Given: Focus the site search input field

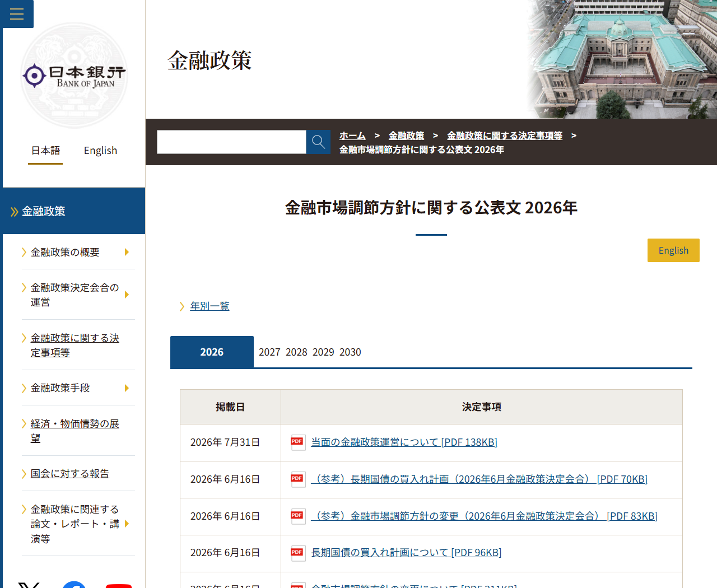Looking at the screenshot, I should coord(231,142).
